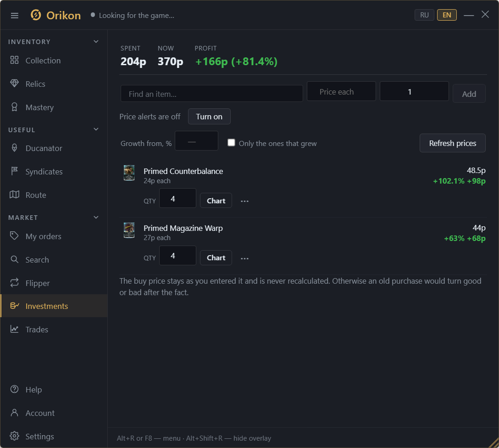Go to Ducanator
Viewport: 499px width, 448px height.
pyautogui.click(x=54, y=148)
